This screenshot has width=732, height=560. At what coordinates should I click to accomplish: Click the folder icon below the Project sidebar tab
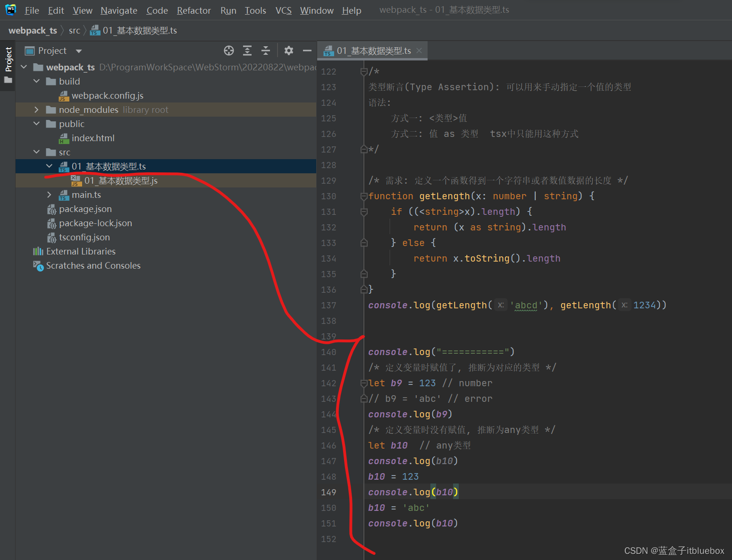[x=8, y=80]
